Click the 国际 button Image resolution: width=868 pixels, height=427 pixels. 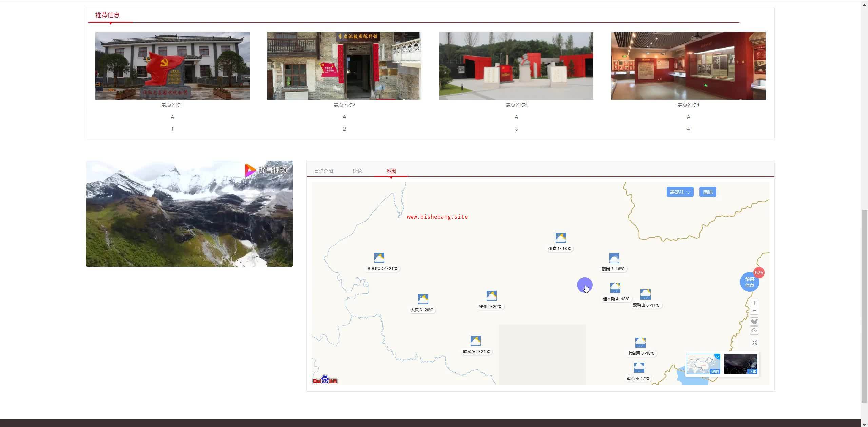click(x=708, y=192)
